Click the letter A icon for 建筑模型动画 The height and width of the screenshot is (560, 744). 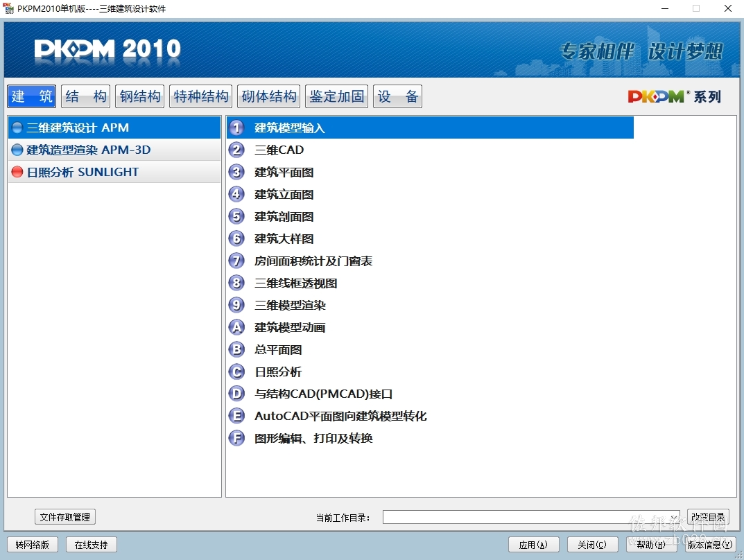click(x=236, y=327)
